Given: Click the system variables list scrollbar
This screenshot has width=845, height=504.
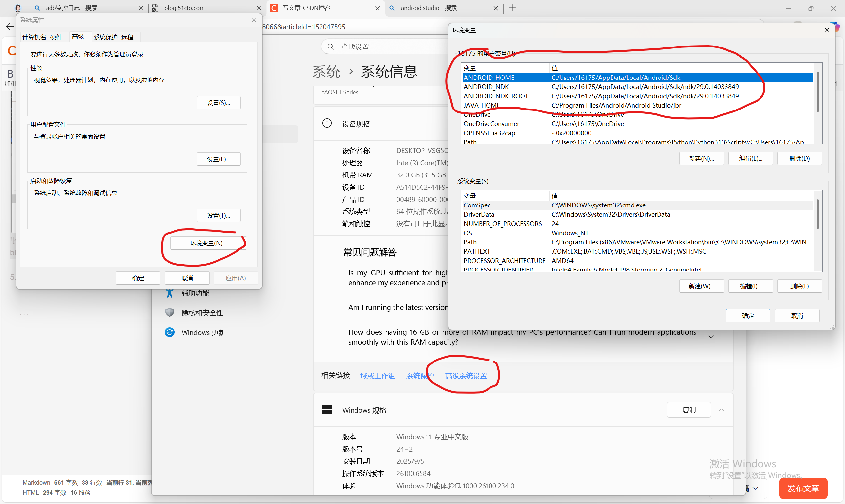Looking at the screenshot, I should point(818,214).
